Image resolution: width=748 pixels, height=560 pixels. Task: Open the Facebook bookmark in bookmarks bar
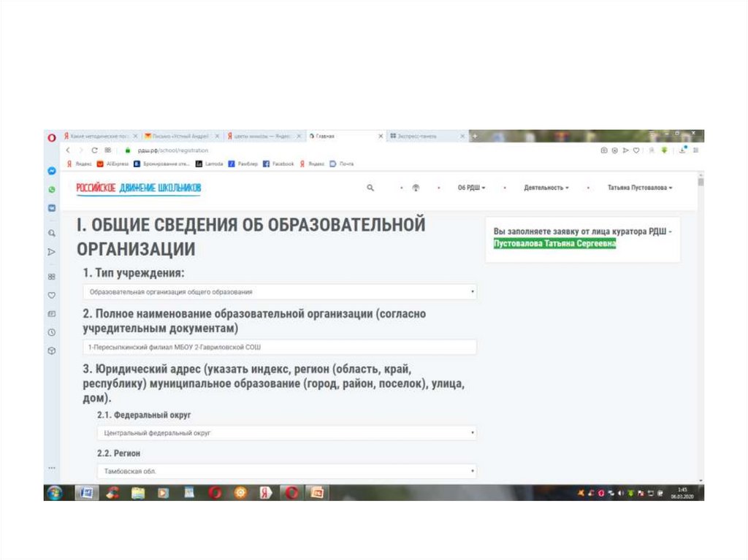click(x=278, y=164)
